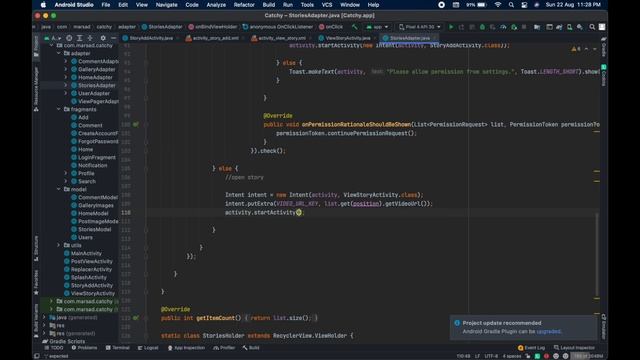
Task: Open the Pixel 4 API 30 device dropdown
Action: coord(420,27)
